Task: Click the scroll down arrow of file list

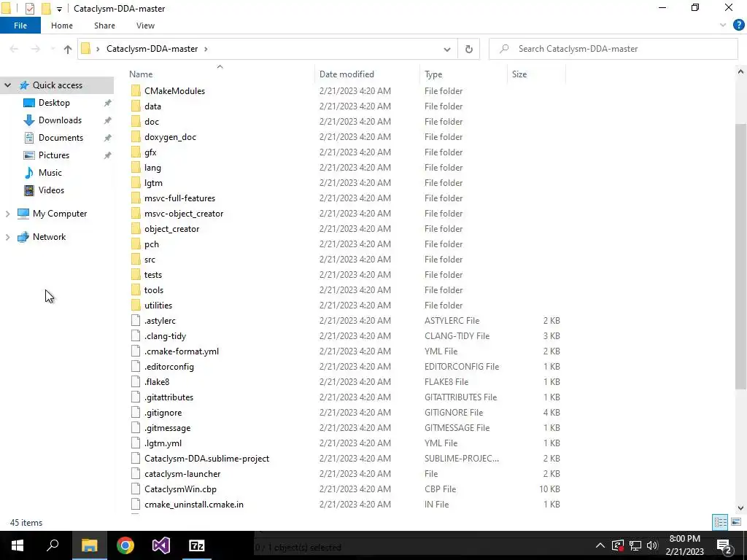Action: (740, 508)
